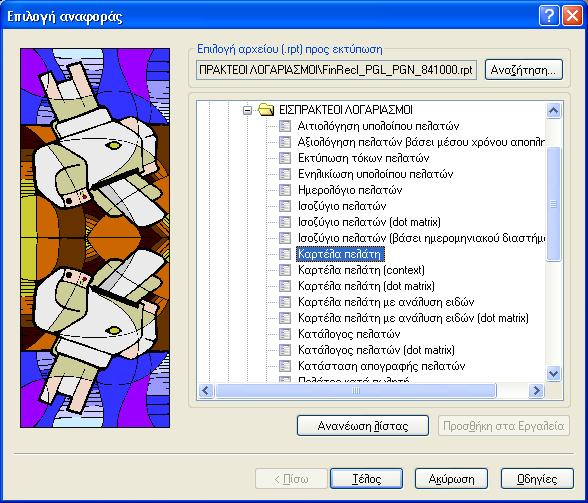This screenshot has width=588, height=503.
Task: Click the report icon beside Κατάλογος πελατών
Action: pyautogui.click(x=285, y=334)
